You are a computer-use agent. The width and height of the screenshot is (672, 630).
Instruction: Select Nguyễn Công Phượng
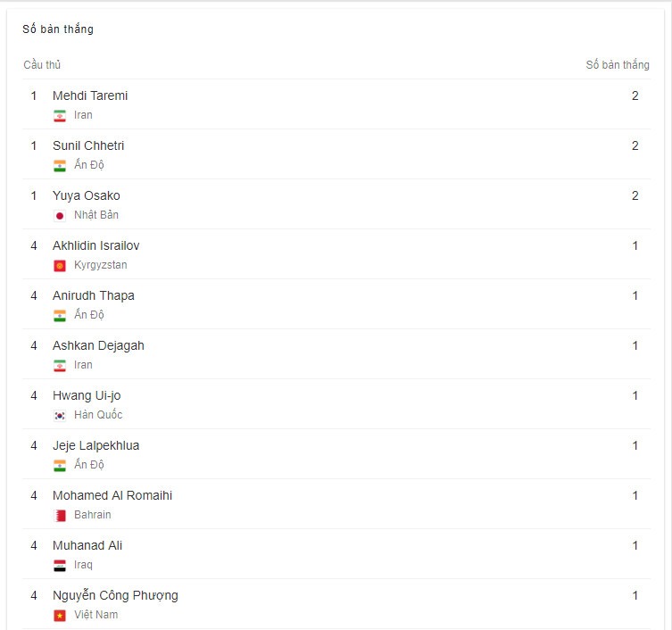click(115, 595)
